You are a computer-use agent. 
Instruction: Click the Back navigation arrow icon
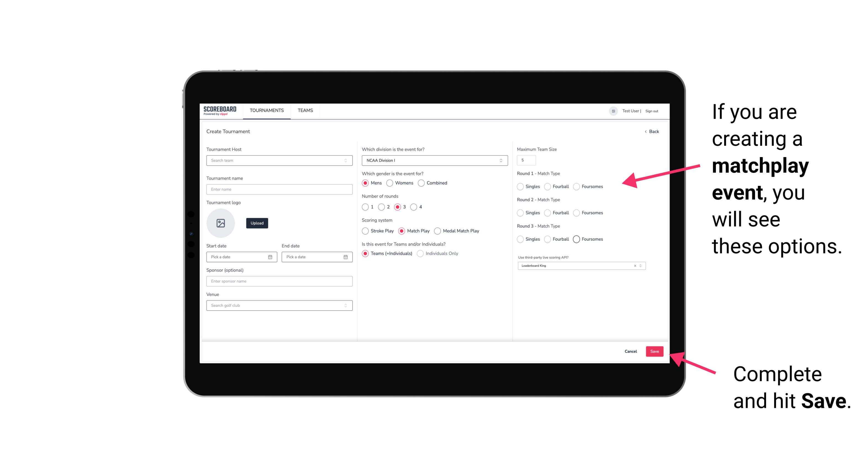tap(644, 132)
